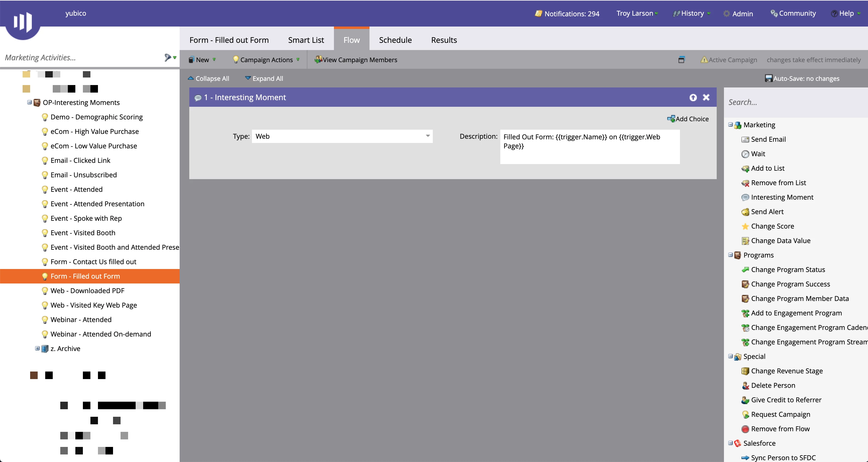Screen dimensions: 868x462
Task: Click the move-up arrow on Interesting Moment step
Action: coord(693,97)
